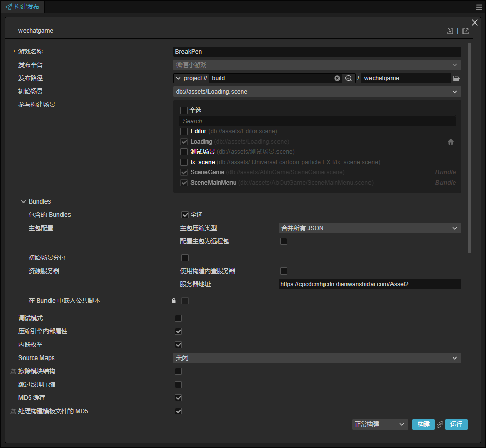
Task: Enable 擦除模块结构 checkbox
Action: (x=178, y=371)
